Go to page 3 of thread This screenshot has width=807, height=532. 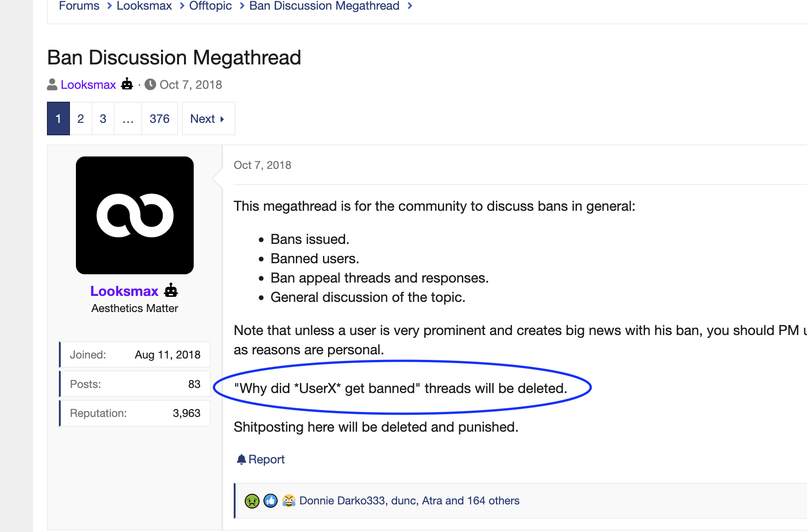(x=103, y=119)
